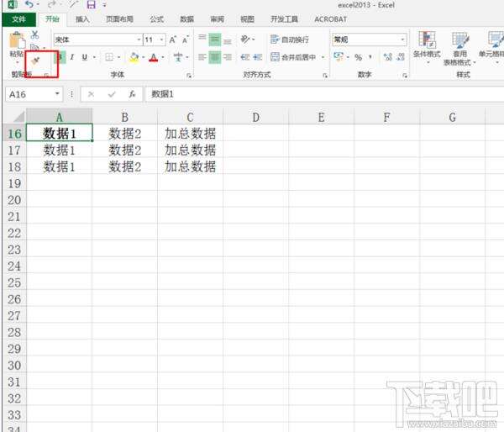Open the 文件 (File) menu tab
The width and height of the screenshot is (504, 432).
pyautogui.click(x=18, y=18)
